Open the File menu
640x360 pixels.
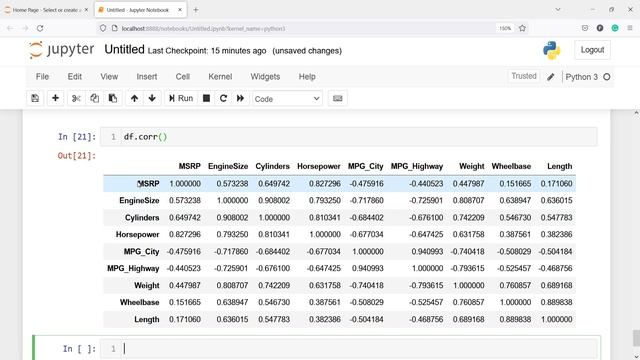click(x=42, y=77)
